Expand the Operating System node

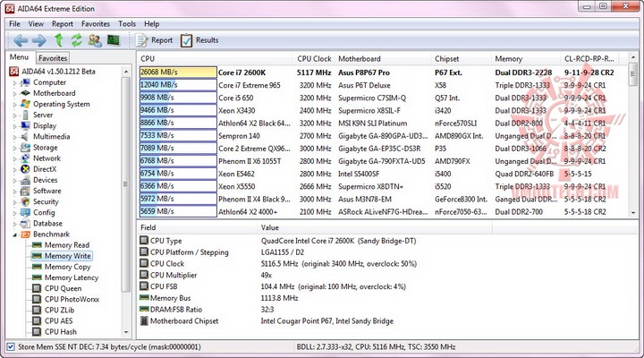[x=15, y=105]
